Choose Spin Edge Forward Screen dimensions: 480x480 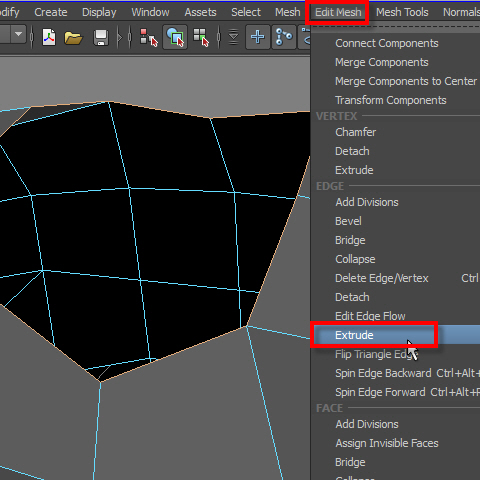pyautogui.click(x=380, y=392)
